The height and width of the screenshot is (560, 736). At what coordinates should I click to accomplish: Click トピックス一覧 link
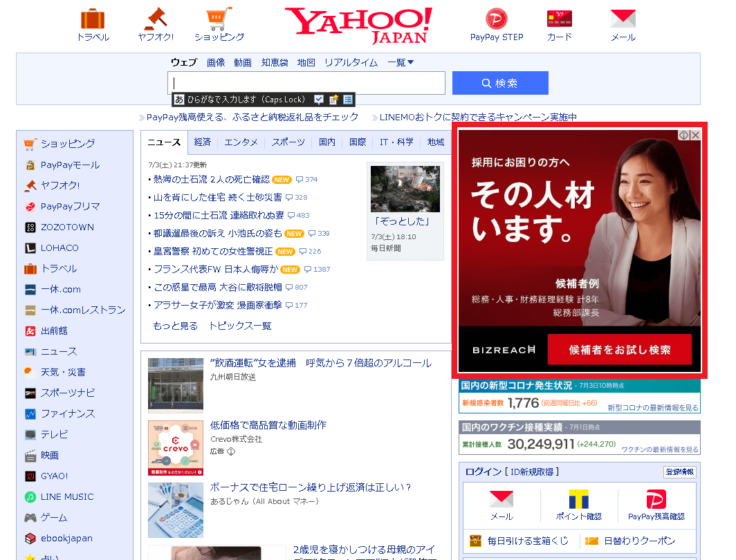[x=240, y=326]
